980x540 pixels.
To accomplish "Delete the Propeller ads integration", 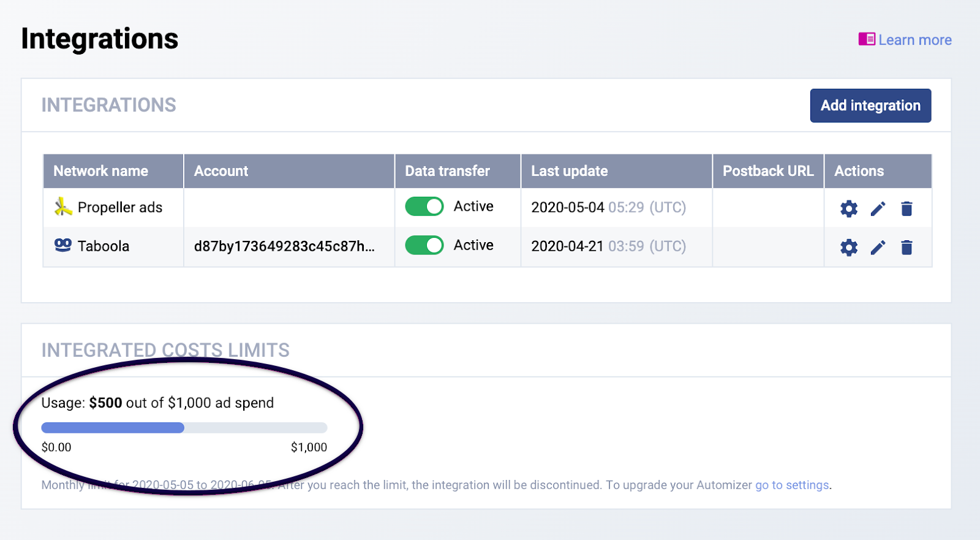I will (x=907, y=209).
